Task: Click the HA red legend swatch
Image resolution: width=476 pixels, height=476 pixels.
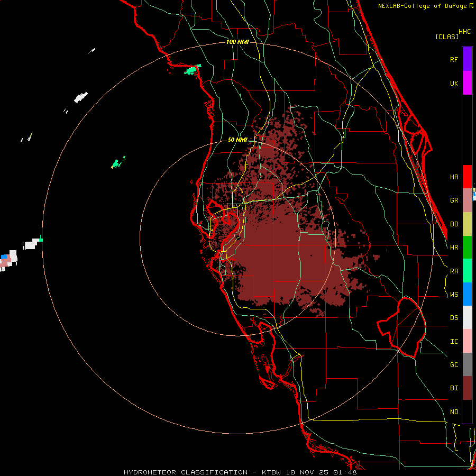Action: (467, 177)
